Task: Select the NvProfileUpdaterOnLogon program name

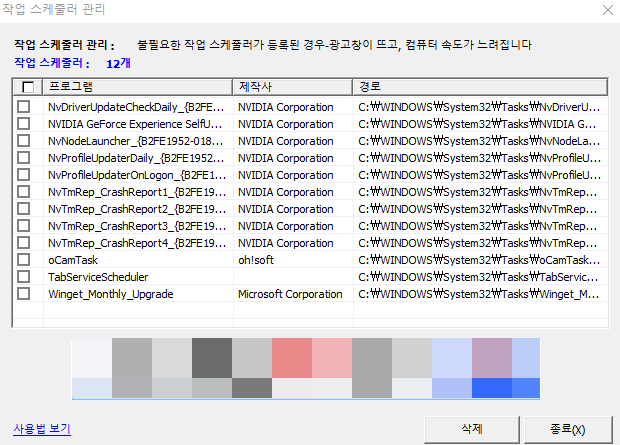Action: tap(137, 175)
